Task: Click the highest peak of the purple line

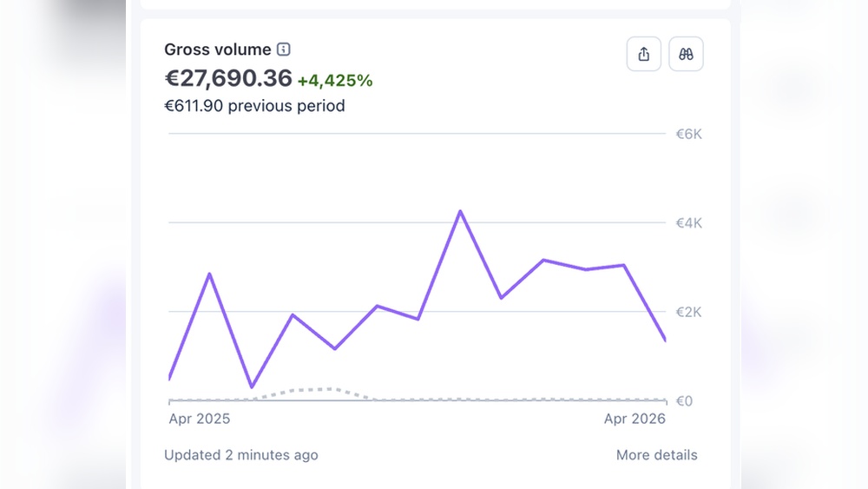Action: [x=460, y=212]
